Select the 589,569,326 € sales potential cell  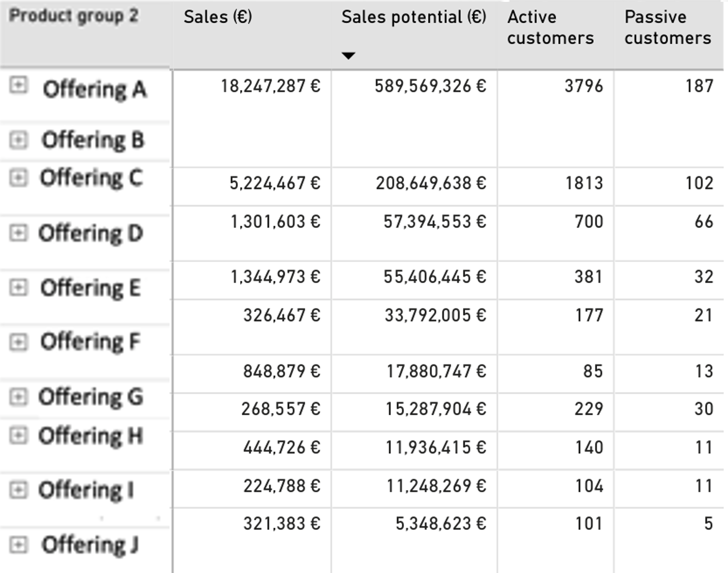tap(430, 86)
